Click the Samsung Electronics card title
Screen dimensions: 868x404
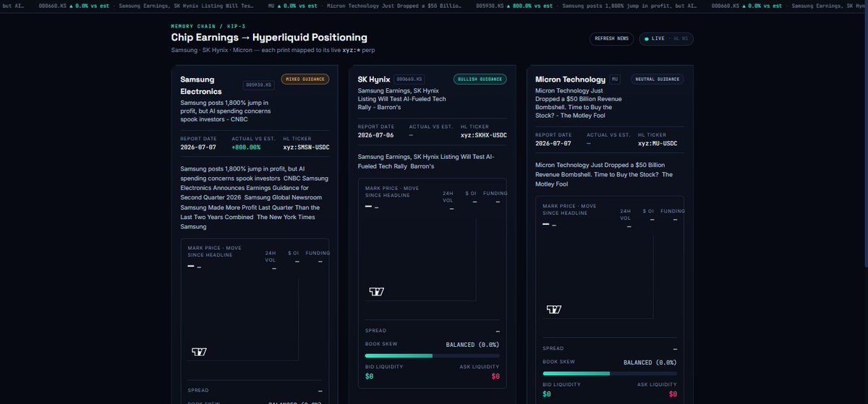click(202, 85)
